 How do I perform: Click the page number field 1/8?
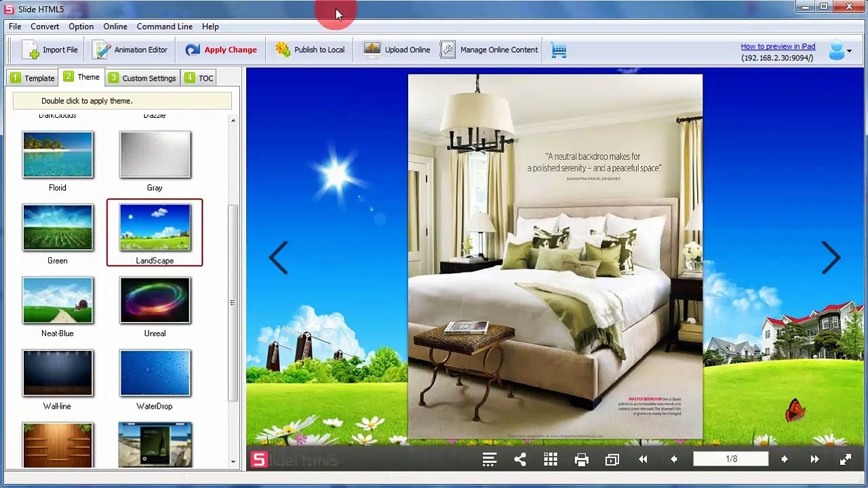point(731,459)
